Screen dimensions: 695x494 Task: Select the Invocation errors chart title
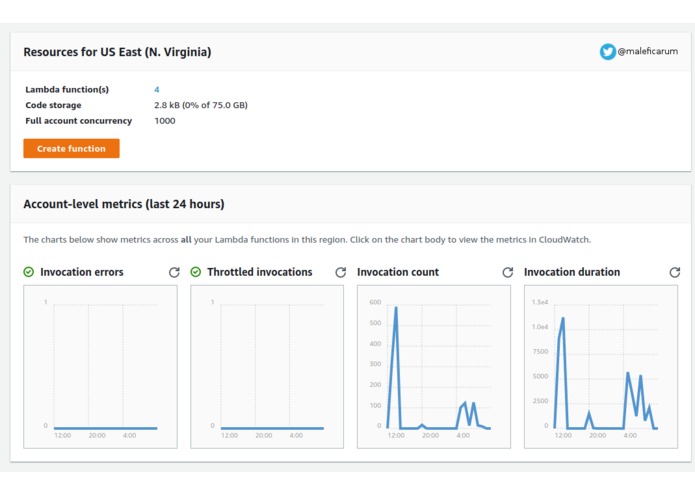(x=82, y=272)
